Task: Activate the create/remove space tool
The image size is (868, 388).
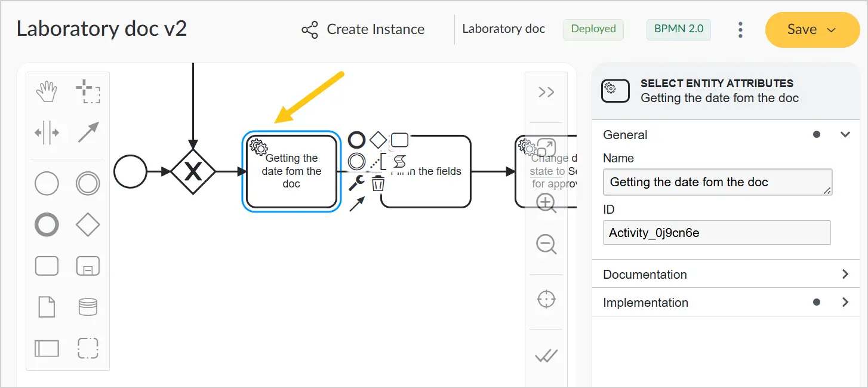Action: coord(47,133)
